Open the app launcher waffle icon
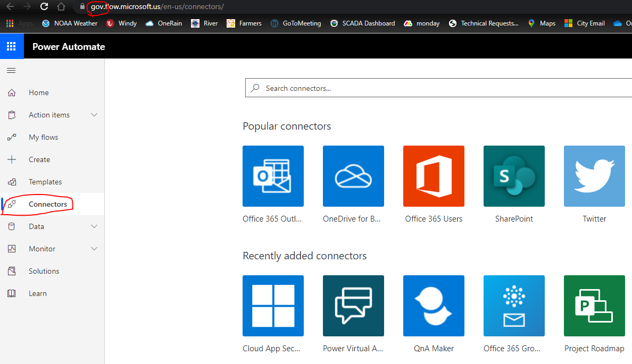The height and width of the screenshot is (364, 632). [11, 46]
